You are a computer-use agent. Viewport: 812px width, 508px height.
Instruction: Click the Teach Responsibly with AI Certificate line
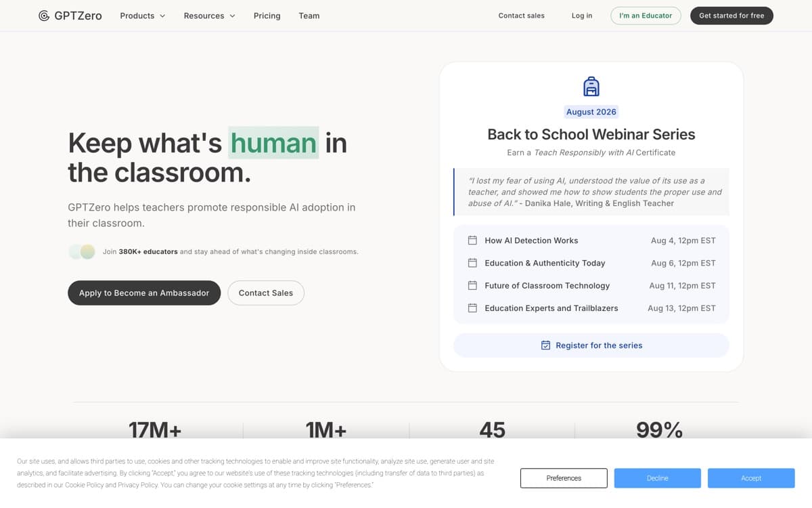[x=591, y=152]
